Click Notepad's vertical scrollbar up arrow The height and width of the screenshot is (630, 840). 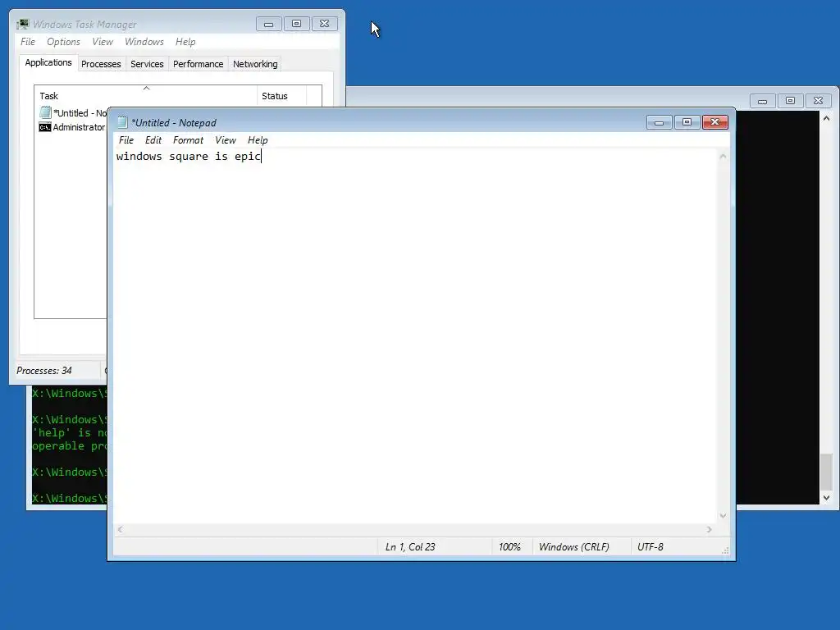723,157
